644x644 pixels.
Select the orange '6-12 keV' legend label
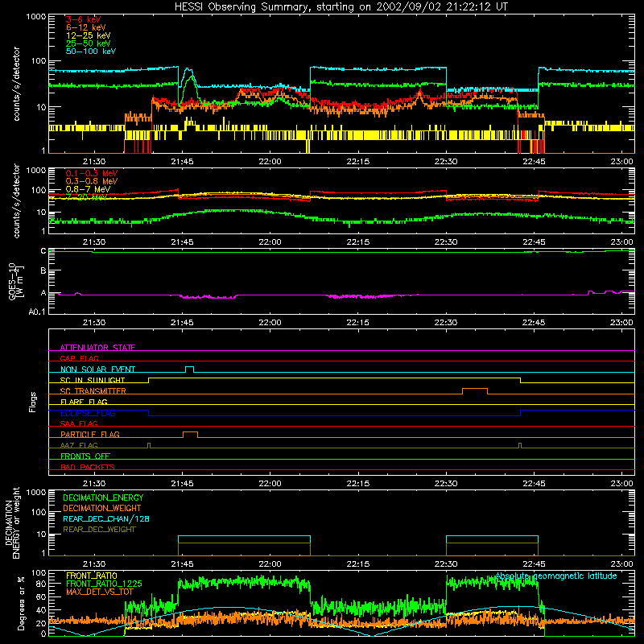(86, 27)
